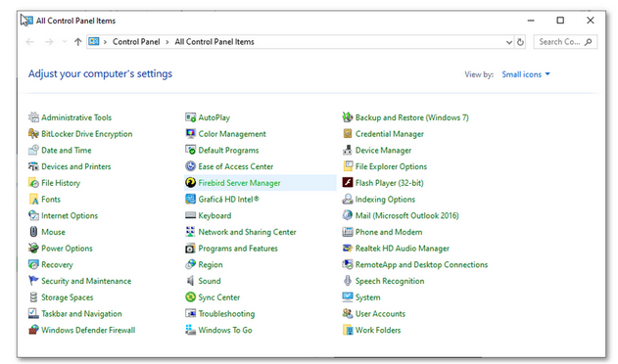Image resolution: width=618 pixels, height=364 pixels.
Task: Open RemoteApp and Desktop Connections link
Action: click(421, 265)
